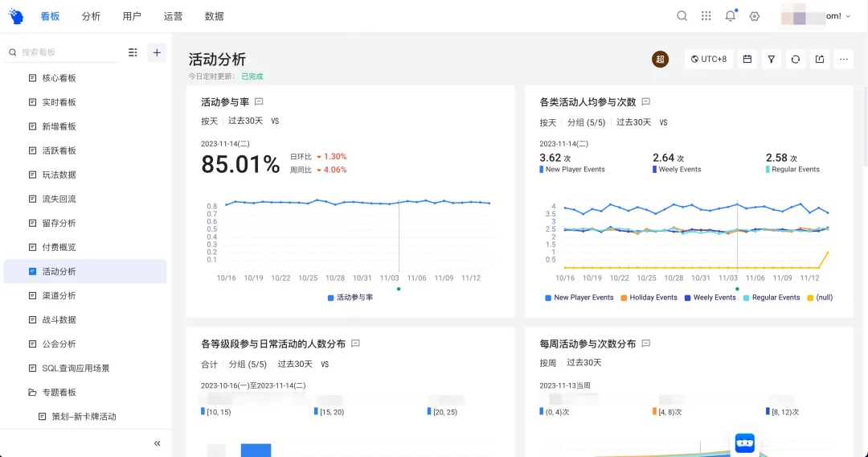Image resolution: width=868 pixels, height=457 pixels.
Task: Open the notifications bell
Action: tap(731, 15)
